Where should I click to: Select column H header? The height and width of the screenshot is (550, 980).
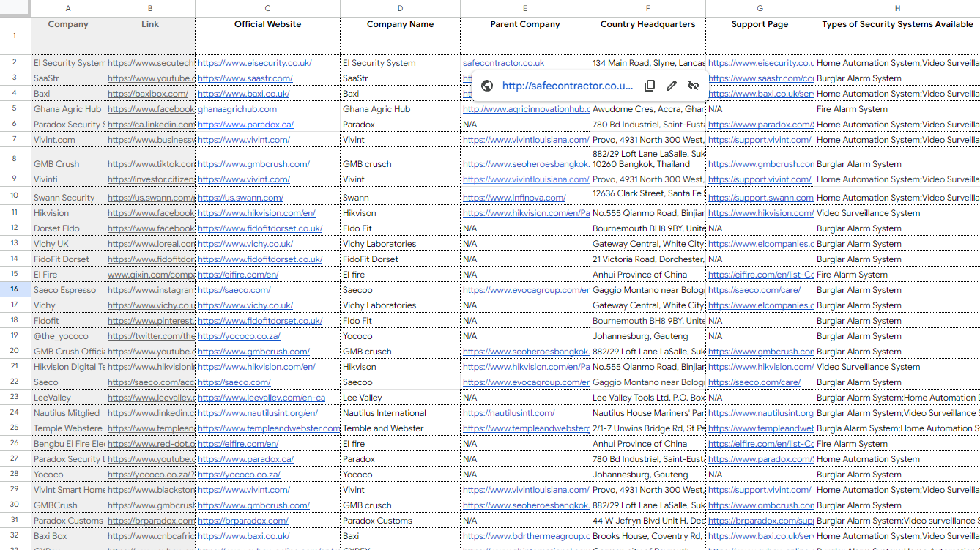click(897, 8)
